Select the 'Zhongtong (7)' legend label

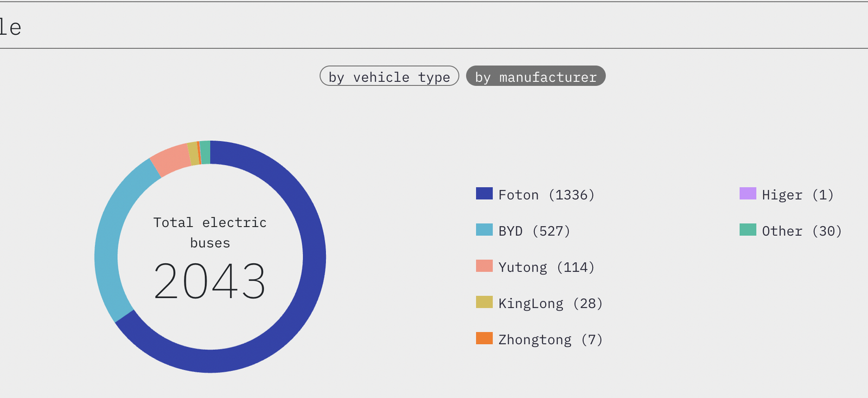[x=551, y=340]
